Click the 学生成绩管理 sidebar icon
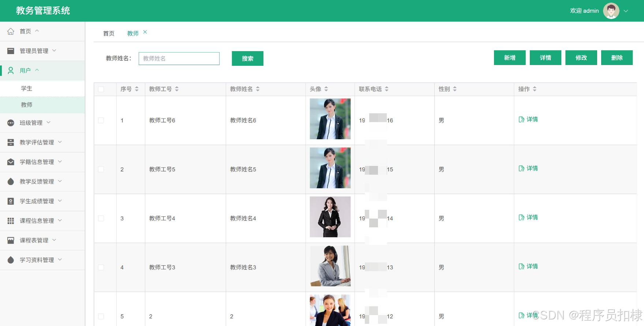Image resolution: width=644 pixels, height=326 pixels. (11, 201)
